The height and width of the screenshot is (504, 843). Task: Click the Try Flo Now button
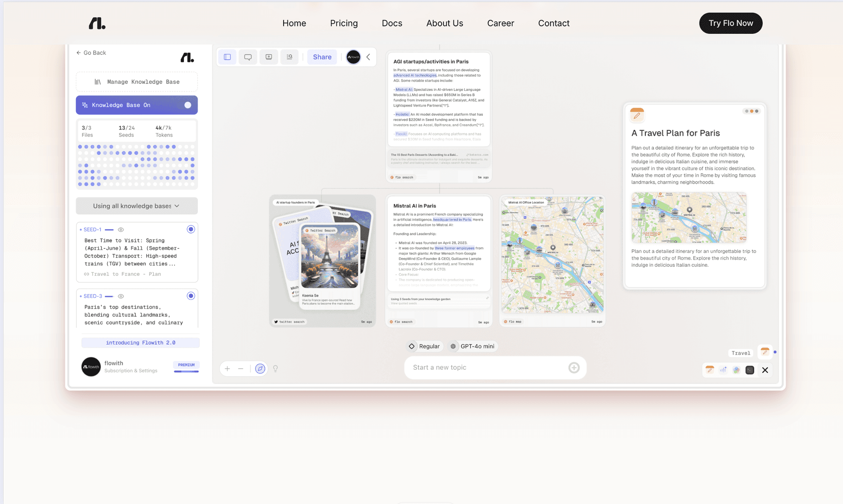731,23
